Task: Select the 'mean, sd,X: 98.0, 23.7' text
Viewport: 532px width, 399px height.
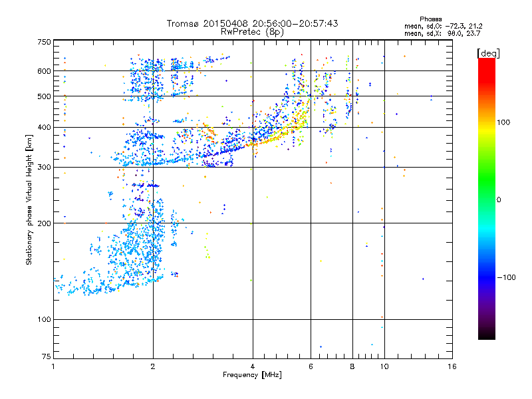Action: tap(442, 33)
